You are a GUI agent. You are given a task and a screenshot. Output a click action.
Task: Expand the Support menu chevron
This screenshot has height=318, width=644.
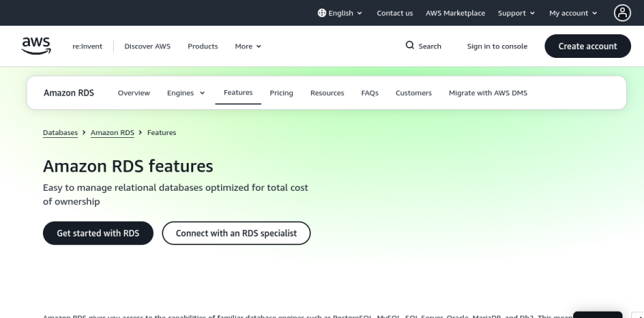tap(532, 13)
